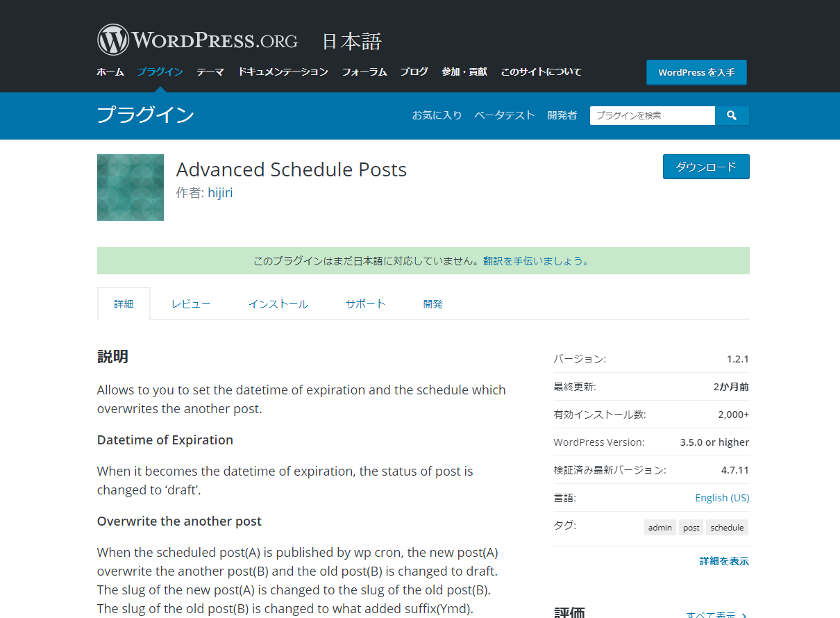This screenshot has height=618, width=840.
Task: Open the English (US) language link
Action: (722, 498)
